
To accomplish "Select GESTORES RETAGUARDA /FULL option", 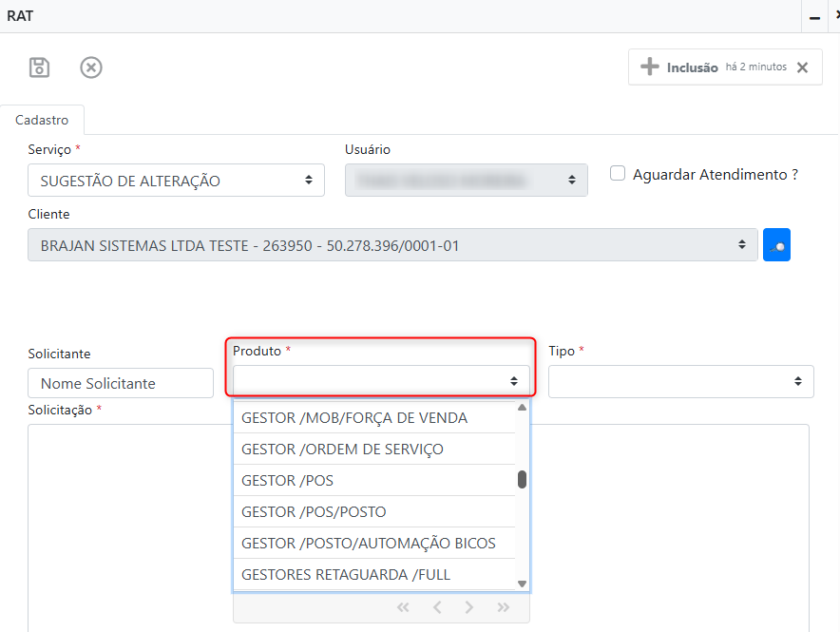I will click(x=374, y=574).
